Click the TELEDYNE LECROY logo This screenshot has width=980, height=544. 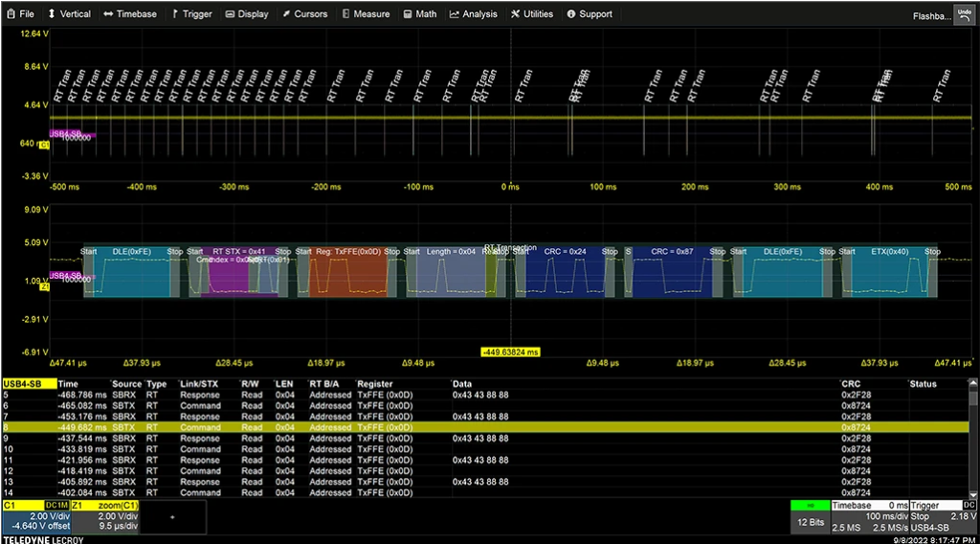click(43, 539)
